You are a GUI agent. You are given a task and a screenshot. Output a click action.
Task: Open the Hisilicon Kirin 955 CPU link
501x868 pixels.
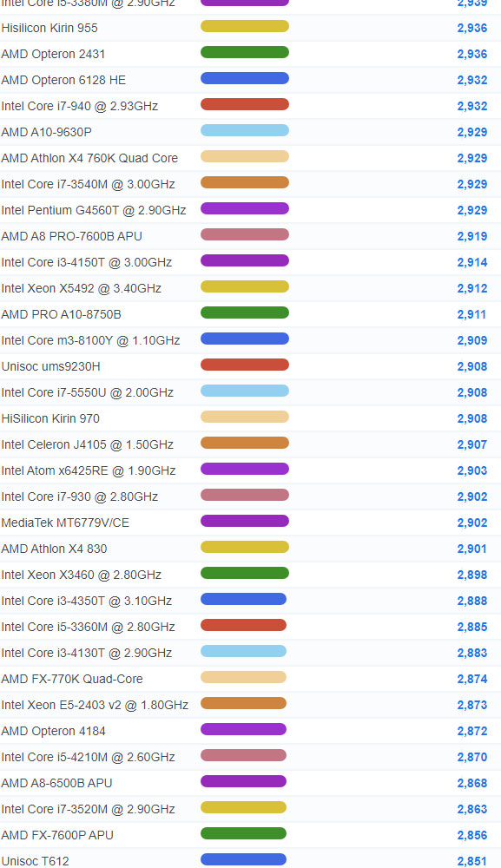click(49, 28)
